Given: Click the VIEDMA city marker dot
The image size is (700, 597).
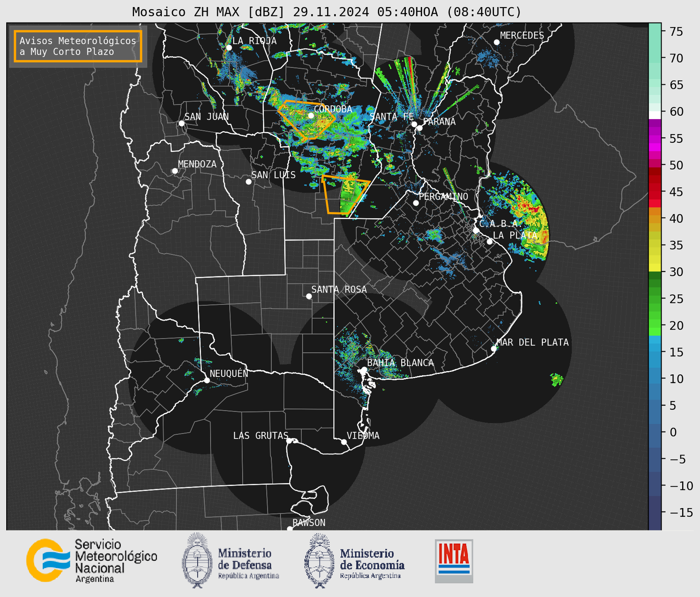Looking at the screenshot, I should [x=344, y=442].
